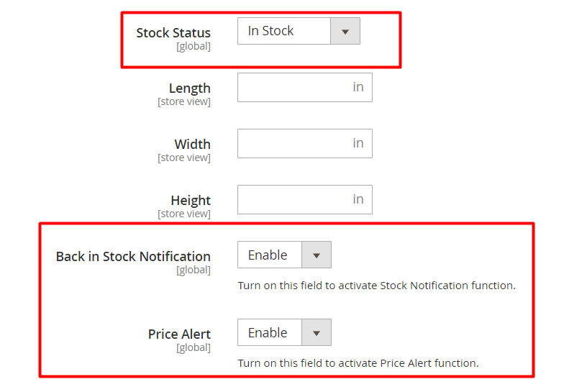Image resolution: width=587 pixels, height=392 pixels.
Task: Click the Stock Notification function help text
Action: click(376, 286)
